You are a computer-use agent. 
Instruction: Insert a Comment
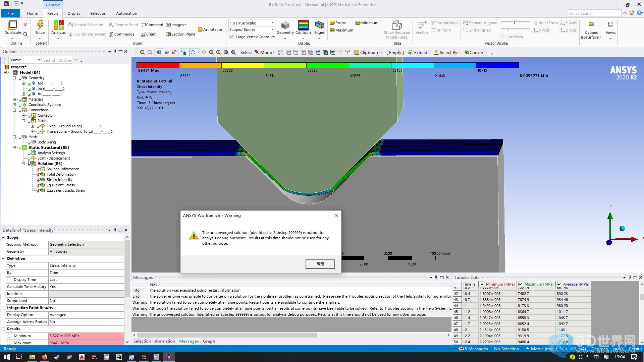[152, 25]
